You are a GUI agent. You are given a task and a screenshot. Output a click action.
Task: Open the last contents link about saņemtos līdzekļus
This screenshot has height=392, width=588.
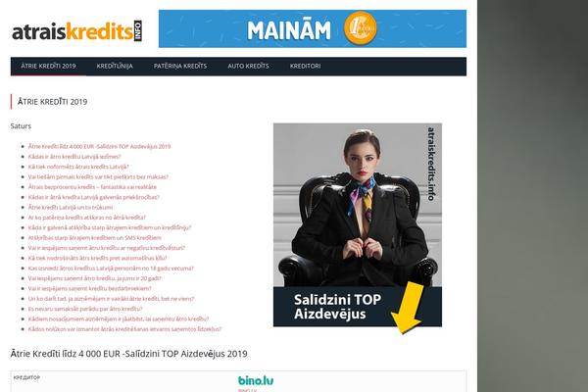coord(124,329)
